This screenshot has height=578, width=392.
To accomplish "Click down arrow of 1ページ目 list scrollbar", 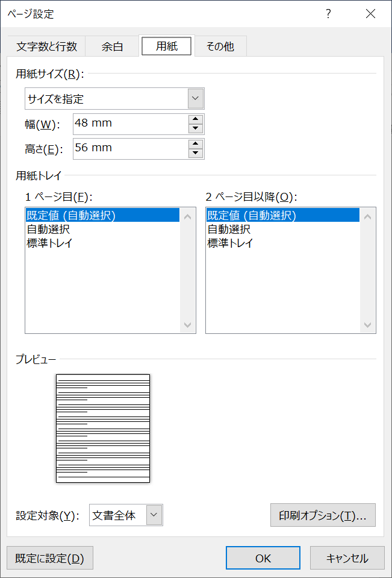I will click(187, 325).
